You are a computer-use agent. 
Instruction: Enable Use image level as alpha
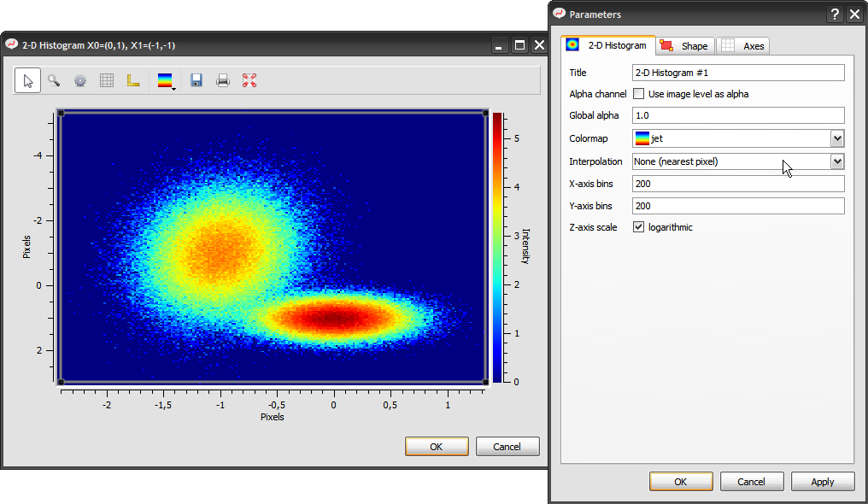coord(638,94)
